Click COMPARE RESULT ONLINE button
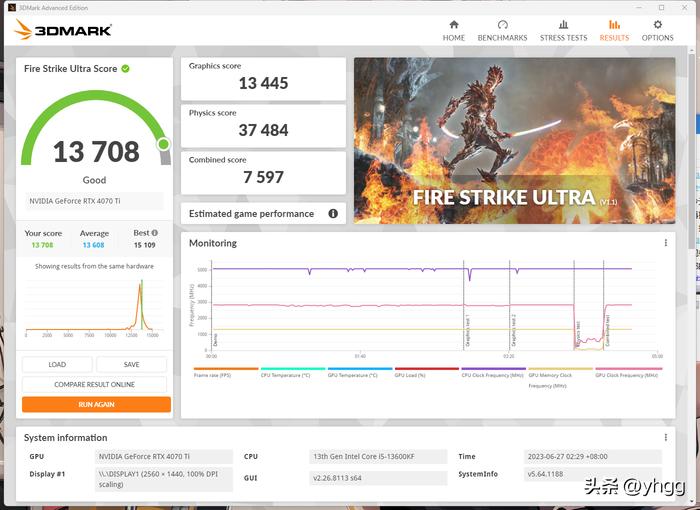The image size is (700, 510). click(94, 384)
